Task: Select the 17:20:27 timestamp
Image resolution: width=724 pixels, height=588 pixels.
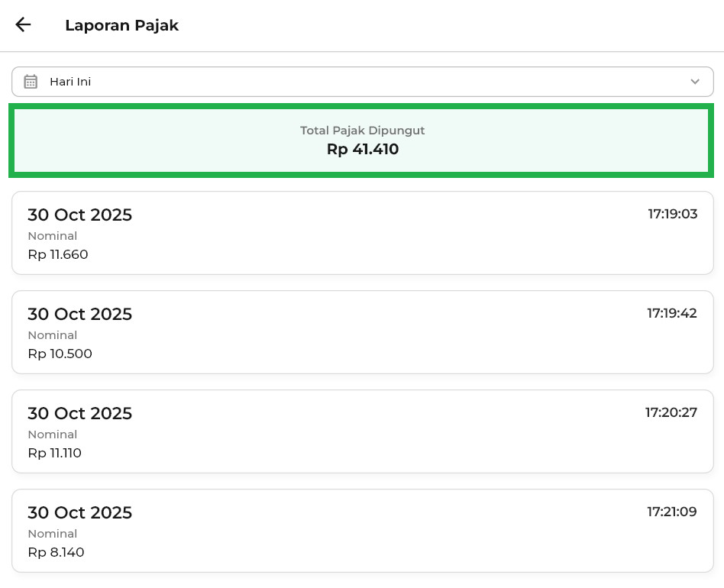Action: pos(671,412)
